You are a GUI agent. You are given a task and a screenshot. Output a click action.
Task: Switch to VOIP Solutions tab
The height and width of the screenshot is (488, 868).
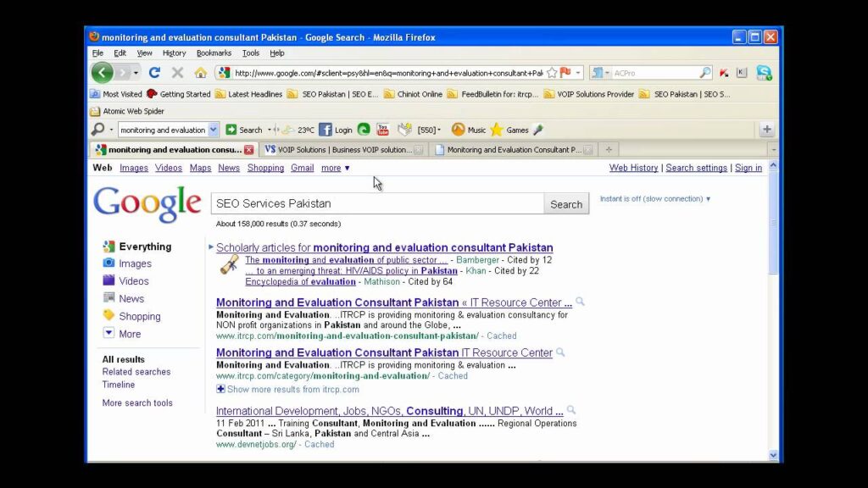[x=342, y=149]
